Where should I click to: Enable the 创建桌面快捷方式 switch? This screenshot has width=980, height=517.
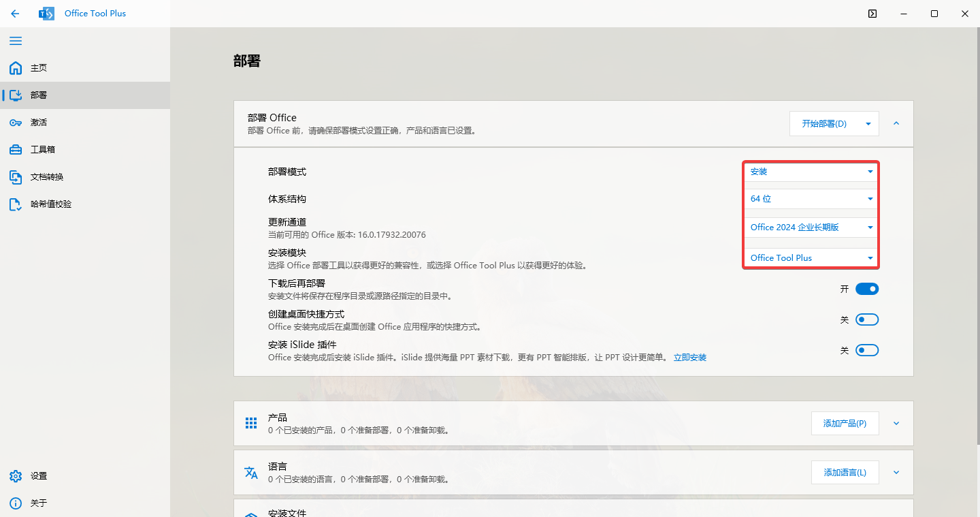click(867, 319)
